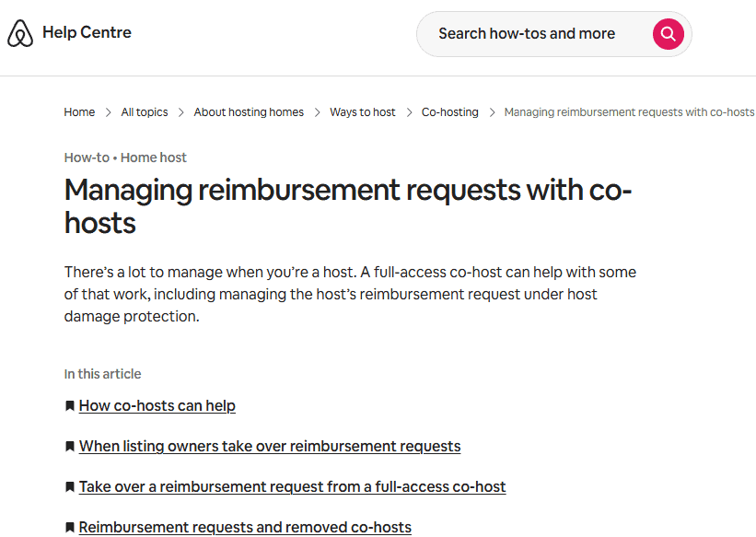Open the 'All topics' breadcrumb item
Image resolution: width=756 pixels, height=537 pixels.
144,111
